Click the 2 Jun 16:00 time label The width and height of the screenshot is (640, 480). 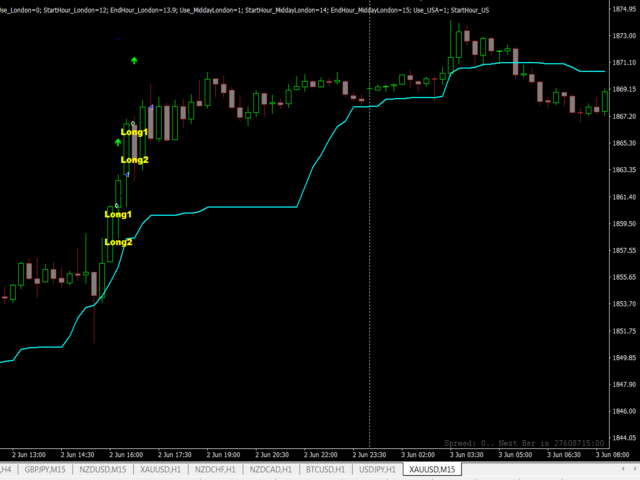click(126, 455)
